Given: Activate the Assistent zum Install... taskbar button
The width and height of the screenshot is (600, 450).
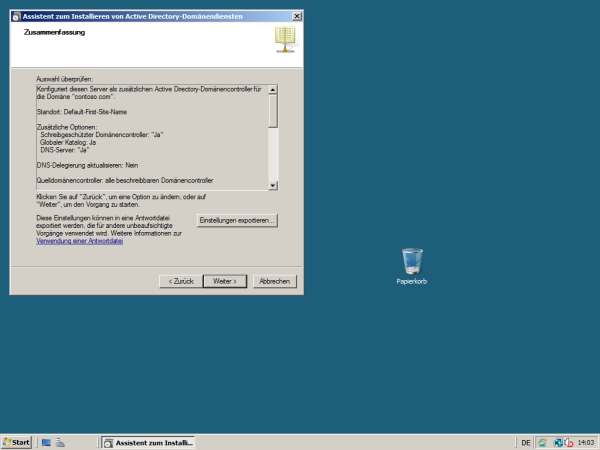Looking at the screenshot, I should (x=148, y=443).
